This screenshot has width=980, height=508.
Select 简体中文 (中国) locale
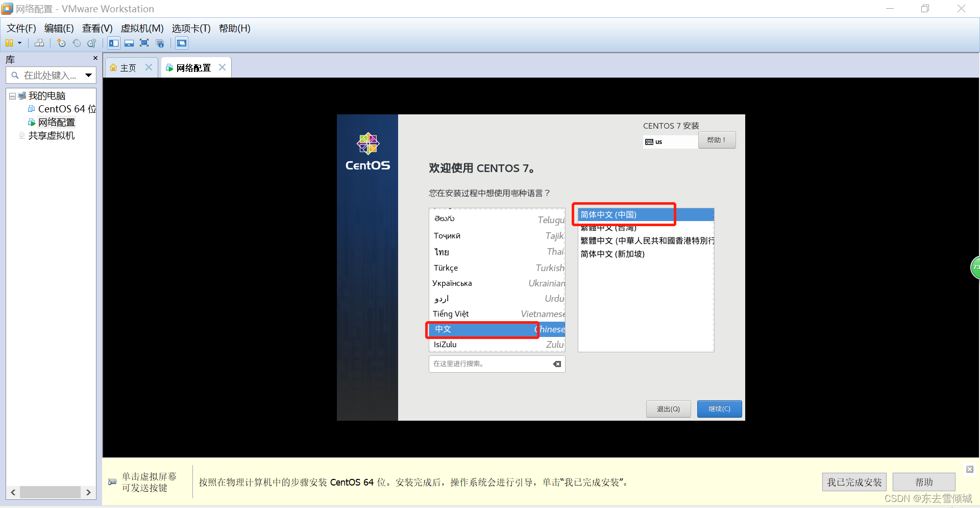pyautogui.click(x=646, y=214)
